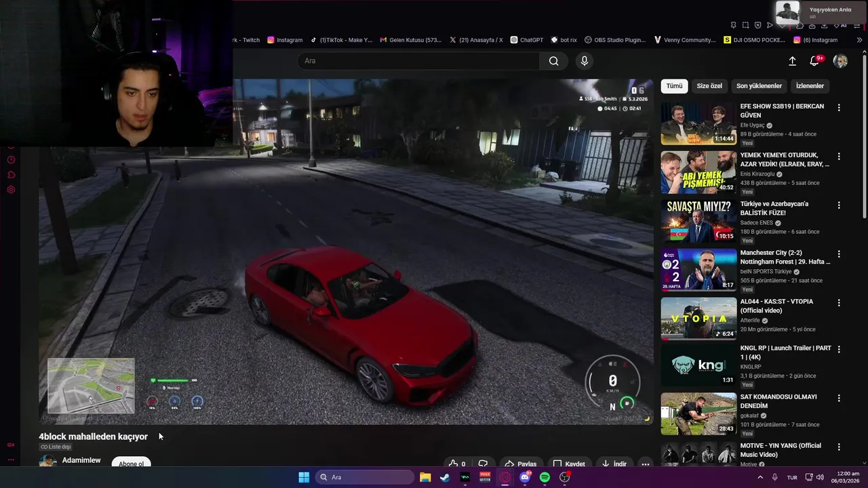Open the sidebar three-dots menu
This screenshot has width=868, height=488.
(x=11, y=460)
